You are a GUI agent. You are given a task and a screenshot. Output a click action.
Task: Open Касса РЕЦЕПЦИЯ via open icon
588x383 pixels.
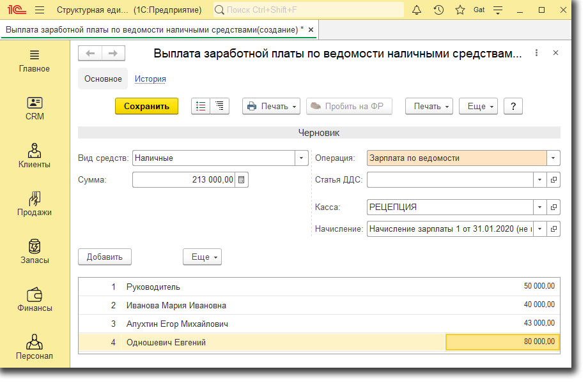point(553,207)
